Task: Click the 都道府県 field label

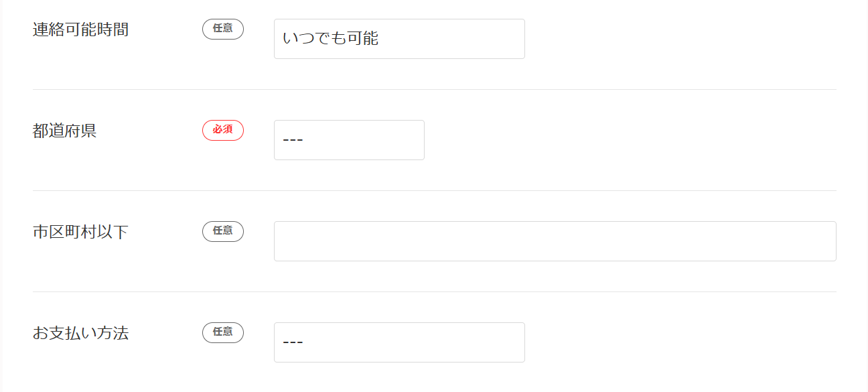Action: [64, 131]
